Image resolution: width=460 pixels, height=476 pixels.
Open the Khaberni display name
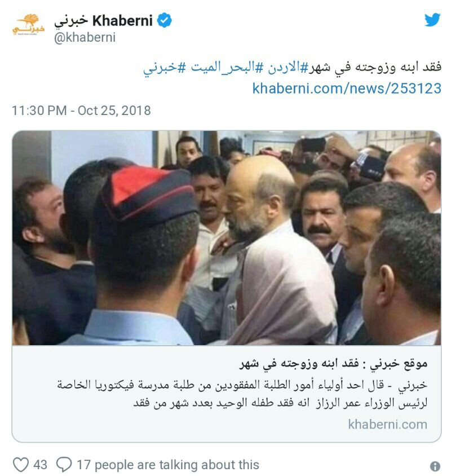coord(104,21)
